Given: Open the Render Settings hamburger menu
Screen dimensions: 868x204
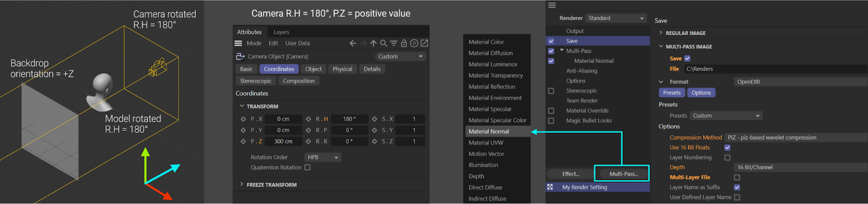Looking at the screenshot, I should [x=552, y=5].
